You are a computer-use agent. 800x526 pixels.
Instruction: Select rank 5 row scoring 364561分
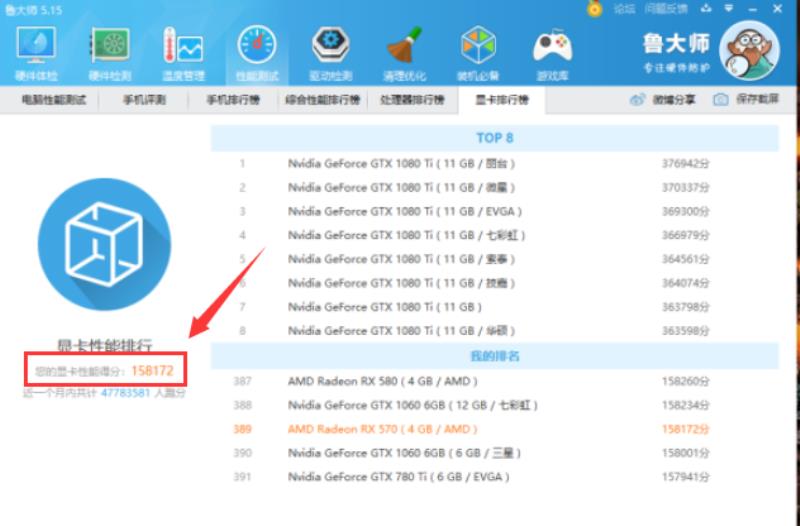coord(494,259)
